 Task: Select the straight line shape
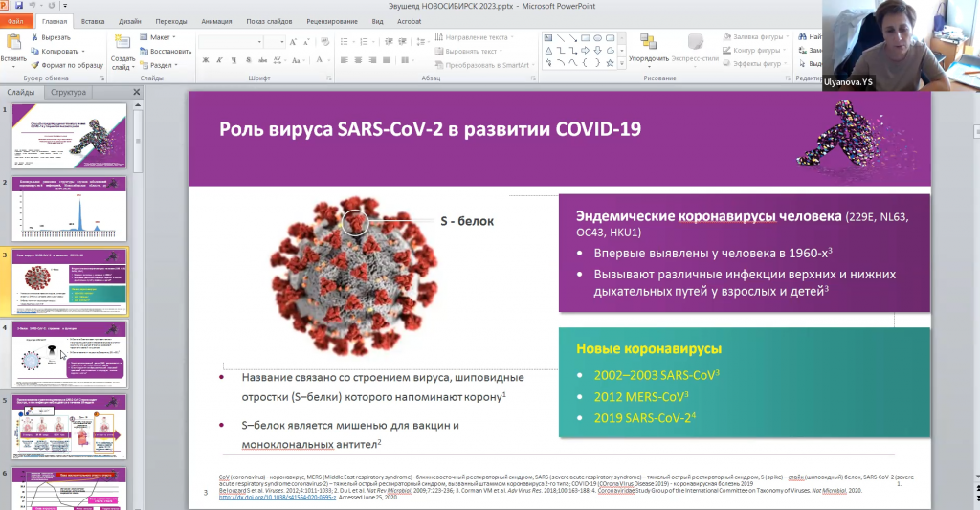pos(561,38)
